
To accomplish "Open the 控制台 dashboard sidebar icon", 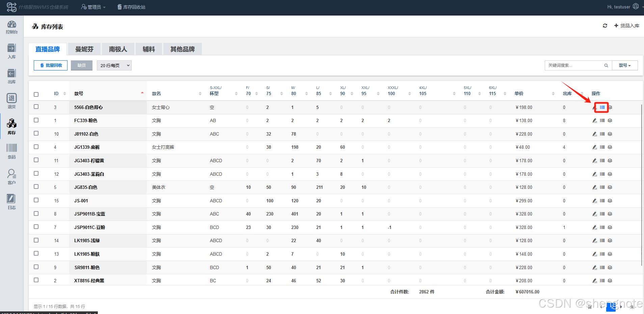I will click(x=11, y=27).
